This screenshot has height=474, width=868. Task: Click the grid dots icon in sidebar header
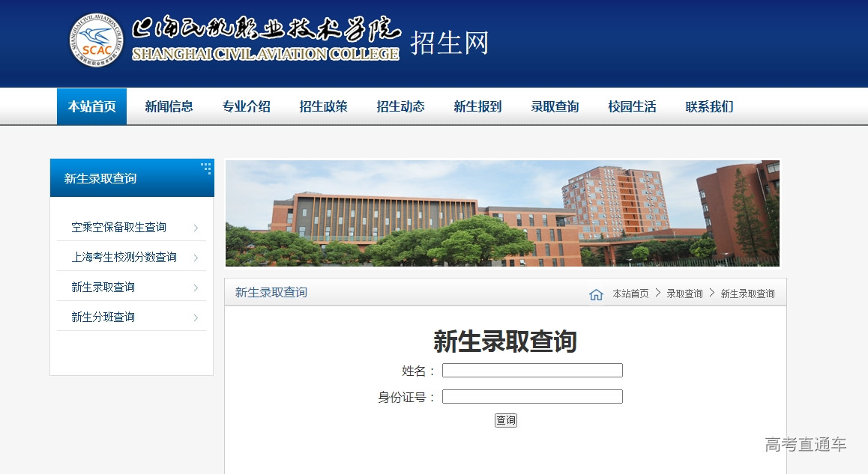tap(206, 168)
